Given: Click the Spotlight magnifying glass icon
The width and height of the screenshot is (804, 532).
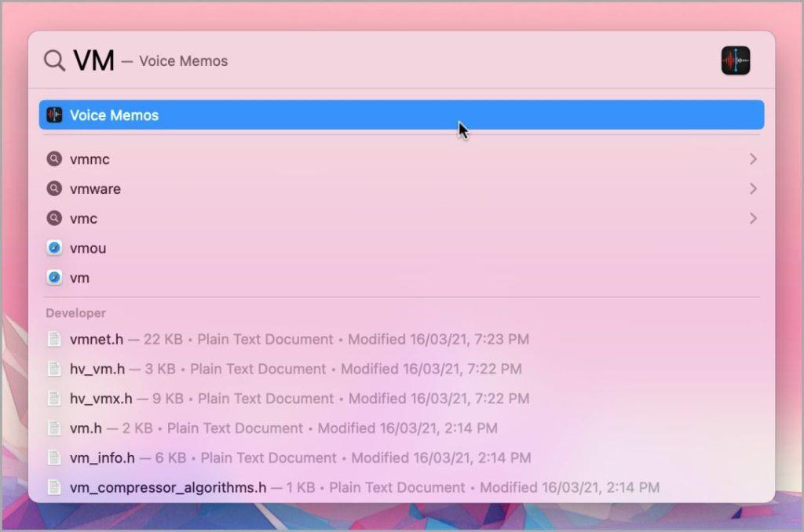Looking at the screenshot, I should click(x=54, y=60).
